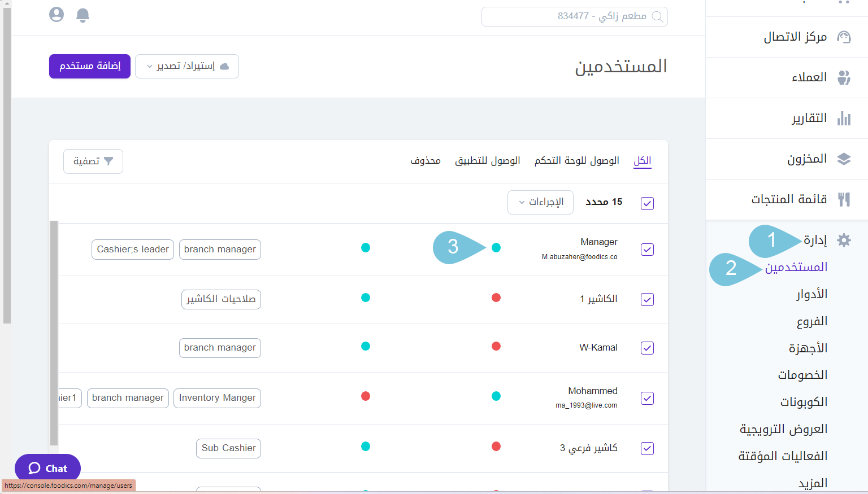
Task: Click the call center headset icon
Action: click(844, 37)
